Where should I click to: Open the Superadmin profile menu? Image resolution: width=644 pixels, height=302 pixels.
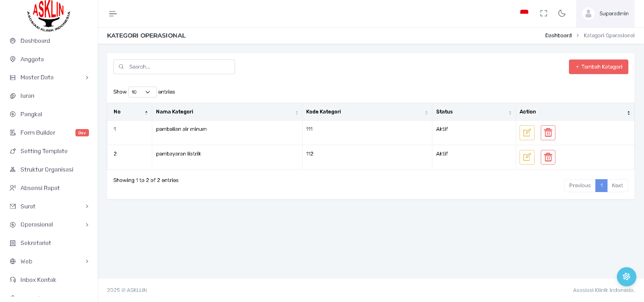605,14
